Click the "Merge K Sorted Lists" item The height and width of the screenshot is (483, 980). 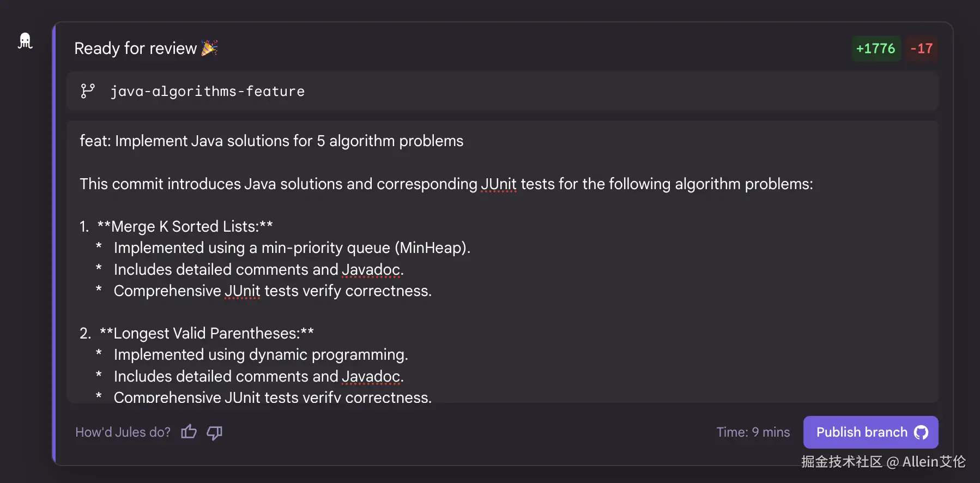click(x=185, y=226)
